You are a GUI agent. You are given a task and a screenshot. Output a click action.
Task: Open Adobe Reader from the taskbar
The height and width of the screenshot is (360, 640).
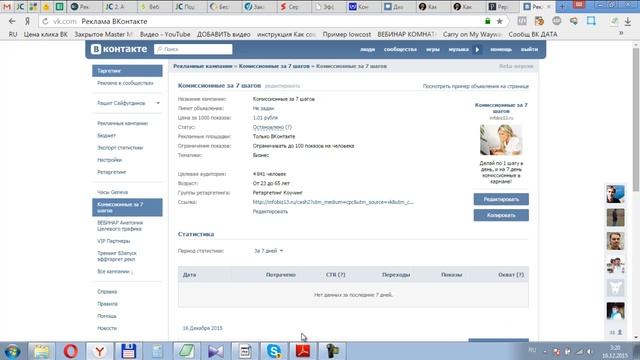click(x=302, y=351)
